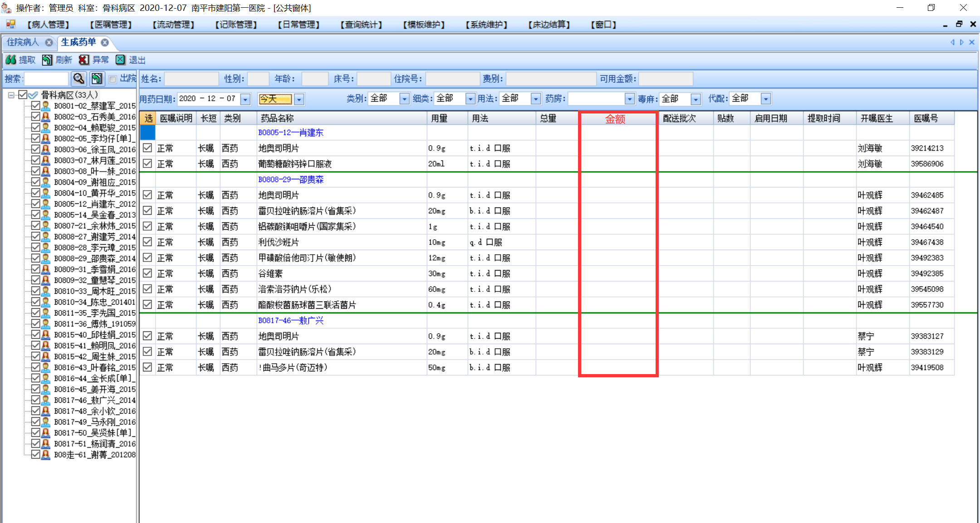Open the 药房 pharmacy dropdown
980x523 pixels.
point(629,99)
